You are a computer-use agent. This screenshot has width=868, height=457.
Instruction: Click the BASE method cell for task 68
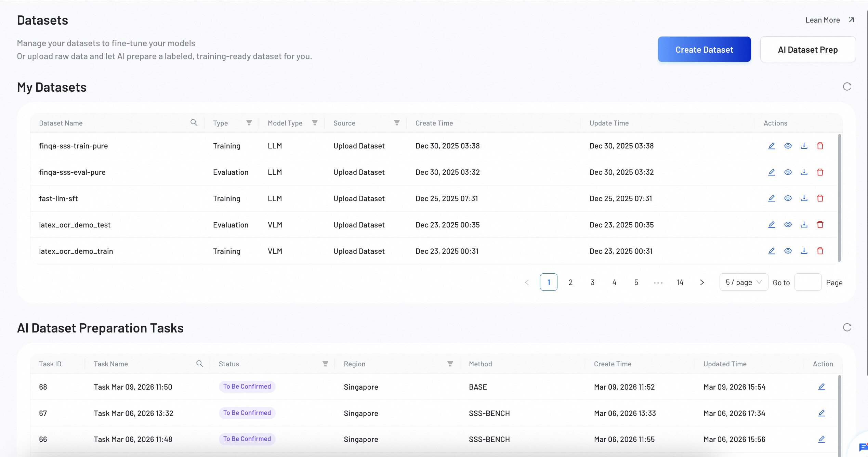478,387
